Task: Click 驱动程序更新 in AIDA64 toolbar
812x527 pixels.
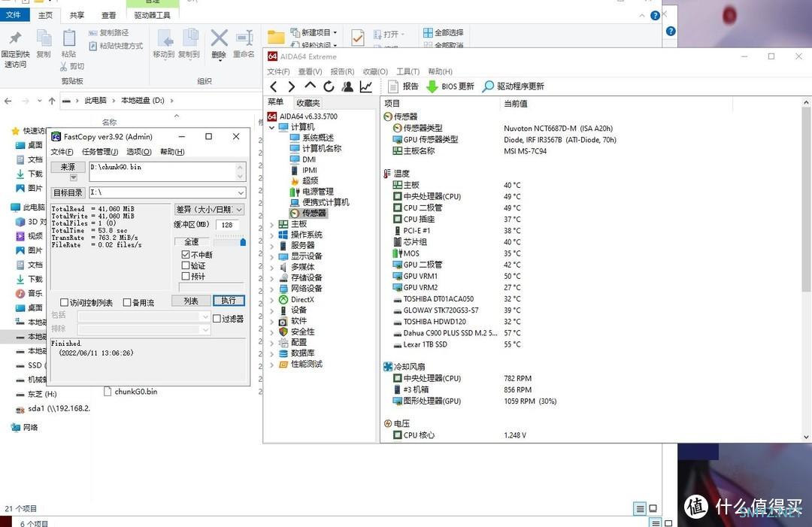Action: tap(514, 86)
